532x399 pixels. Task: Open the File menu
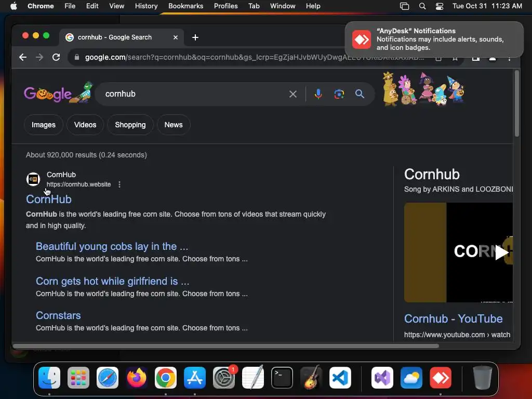(x=70, y=6)
